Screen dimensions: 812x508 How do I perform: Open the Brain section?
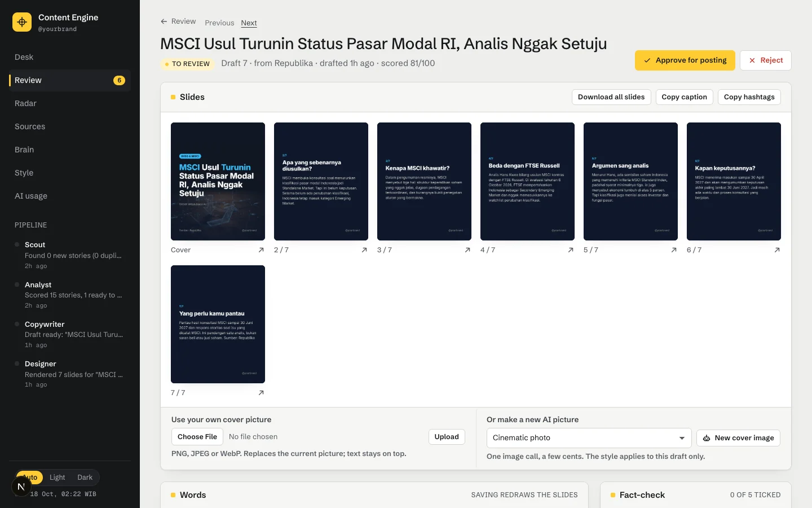[x=70, y=150]
